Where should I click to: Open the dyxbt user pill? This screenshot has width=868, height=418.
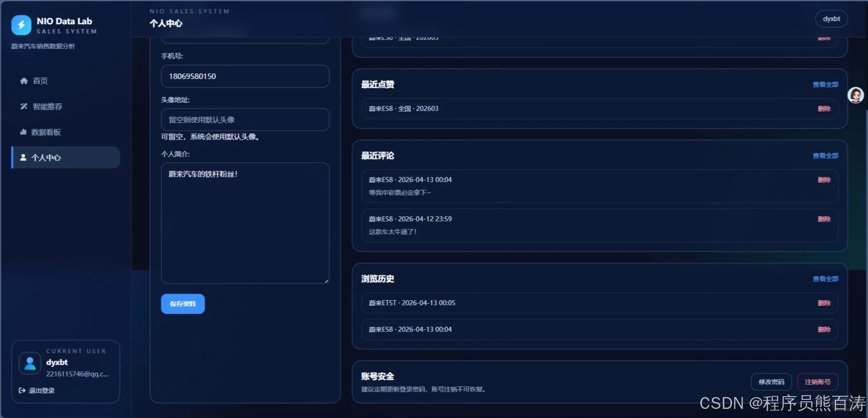(831, 19)
